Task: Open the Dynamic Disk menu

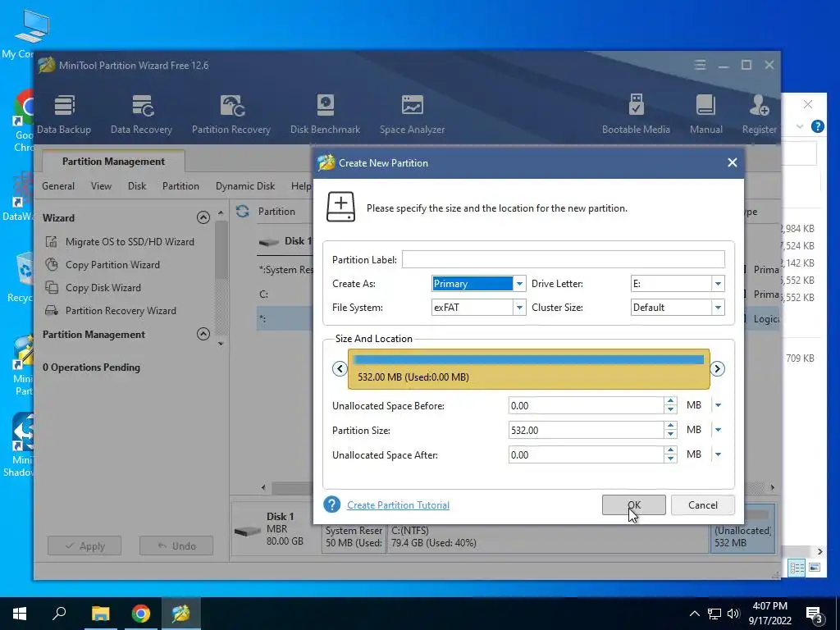Action: 245,186
